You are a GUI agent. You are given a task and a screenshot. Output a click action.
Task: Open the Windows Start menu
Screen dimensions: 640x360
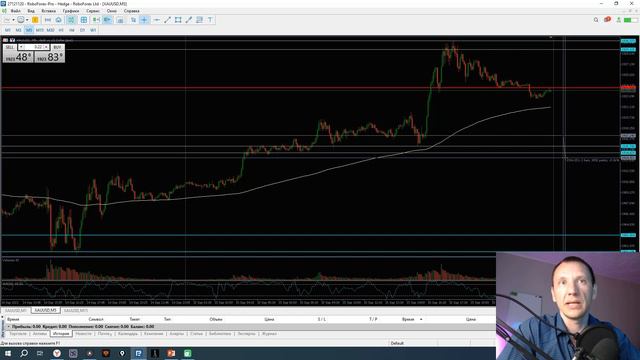click(8, 353)
